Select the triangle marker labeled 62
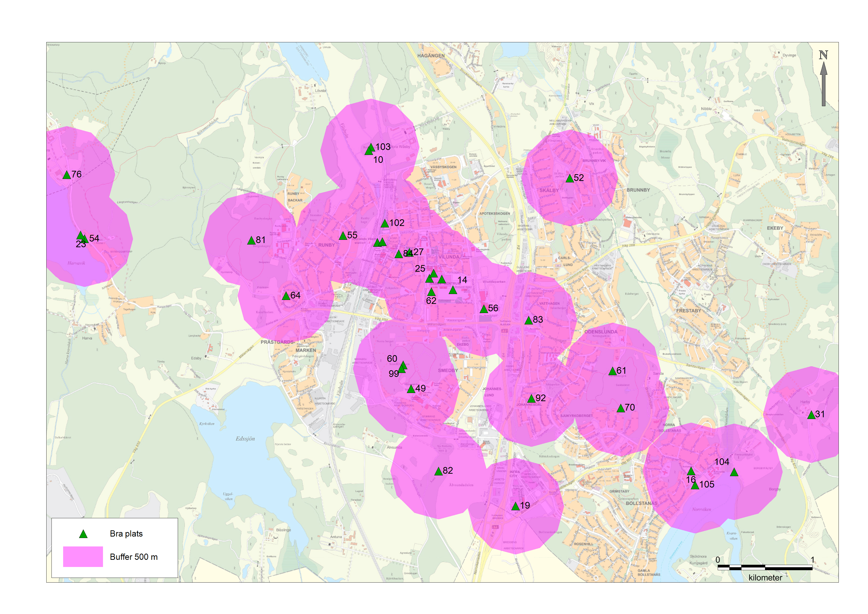 pyautogui.click(x=431, y=292)
